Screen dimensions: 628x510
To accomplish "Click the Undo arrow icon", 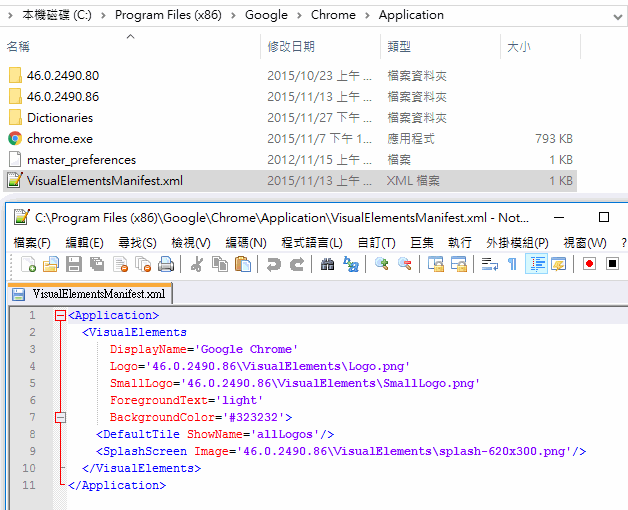I will 274,264.
